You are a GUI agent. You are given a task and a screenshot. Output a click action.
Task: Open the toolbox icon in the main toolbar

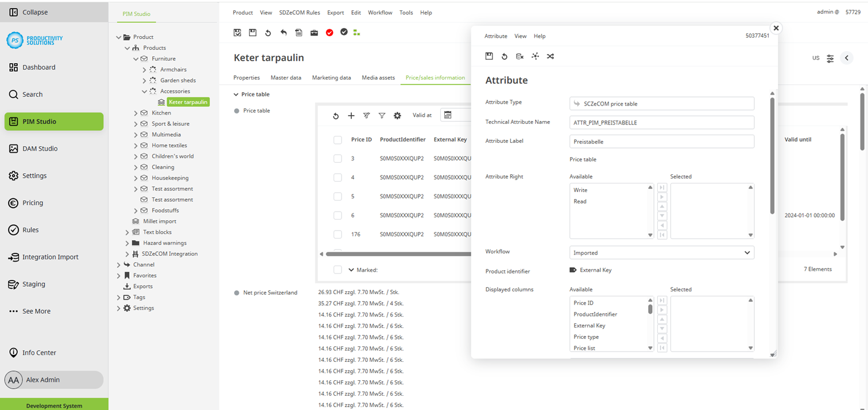click(x=314, y=33)
